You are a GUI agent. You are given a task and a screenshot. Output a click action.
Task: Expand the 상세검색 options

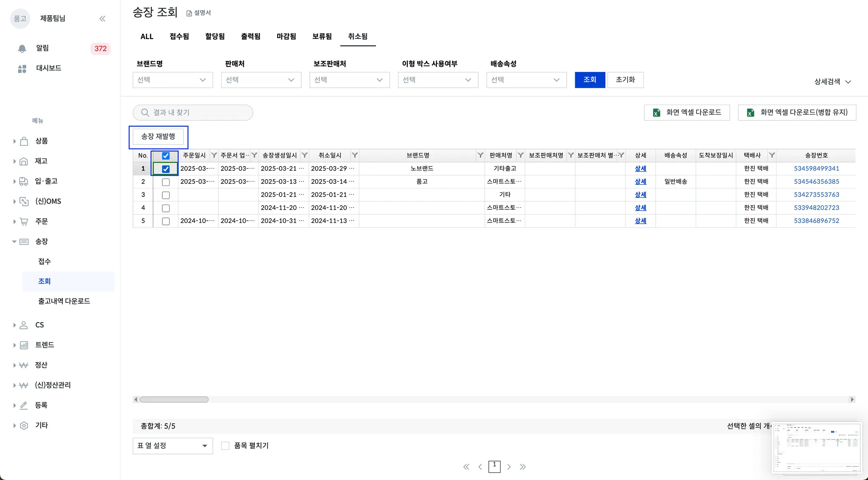[832, 82]
